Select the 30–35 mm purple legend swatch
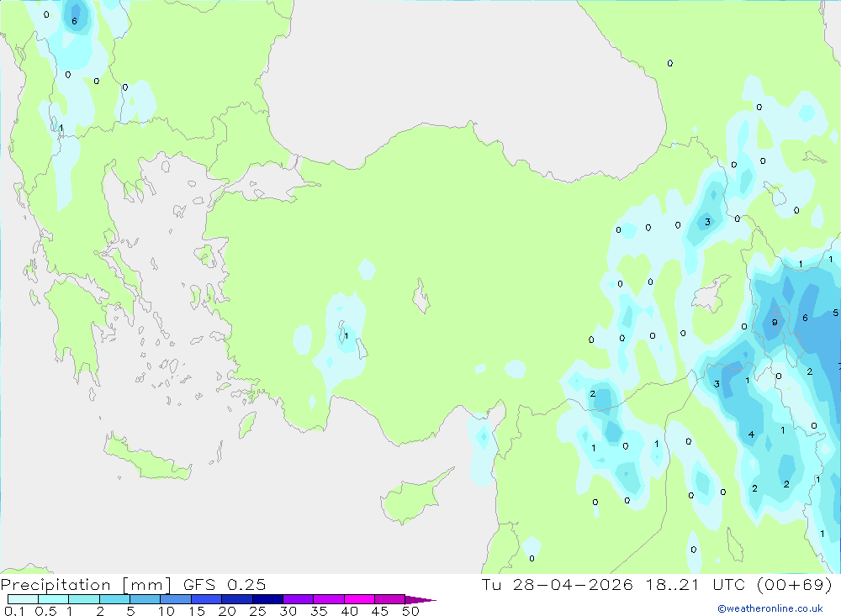Screen dimensions: 841x616 click(x=298, y=599)
